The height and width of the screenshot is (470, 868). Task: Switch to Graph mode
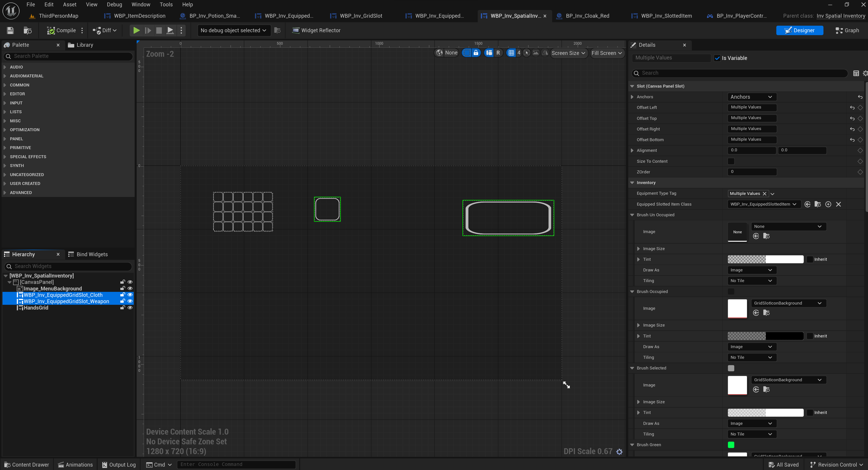(847, 30)
